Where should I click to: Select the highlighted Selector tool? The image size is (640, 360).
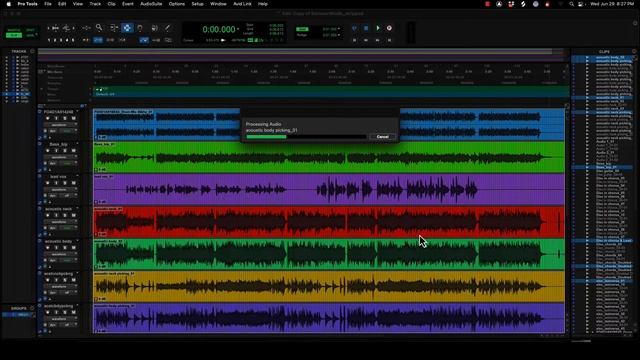click(127, 28)
